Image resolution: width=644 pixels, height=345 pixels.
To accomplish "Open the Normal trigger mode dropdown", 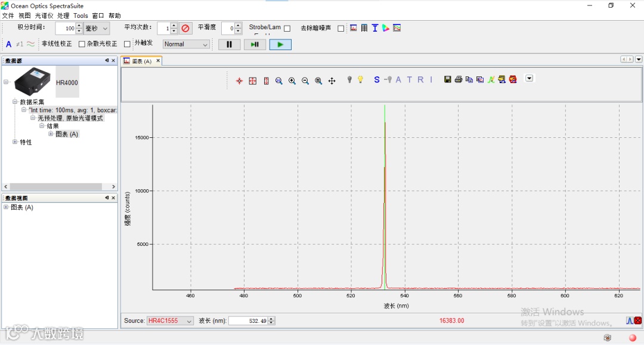I will point(186,44).
